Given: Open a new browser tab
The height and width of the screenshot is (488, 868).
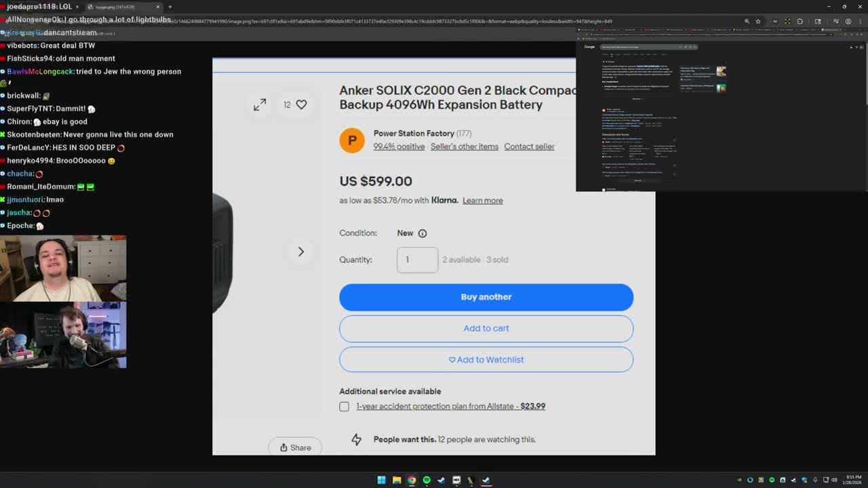Looking at the screenshot, I should [x=170, y=7].
